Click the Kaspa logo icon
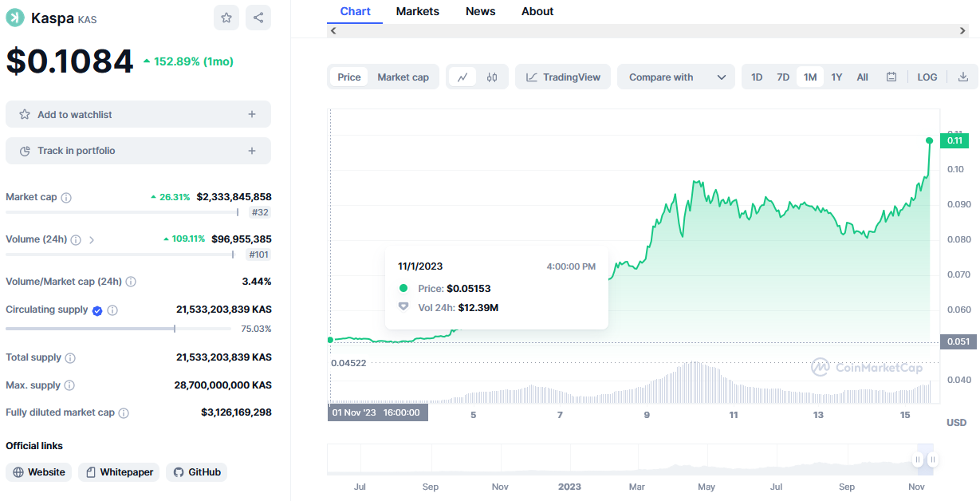Screen dimensions: 980x501 pyautogui.click(x=15, y=18)
